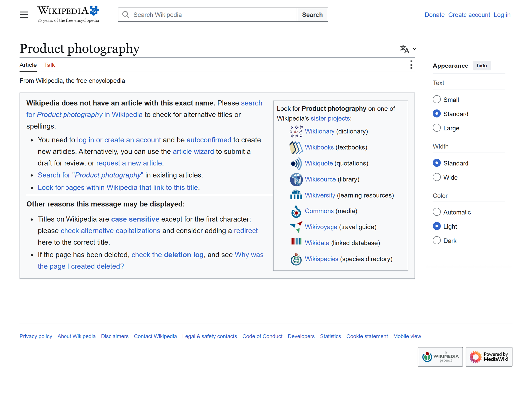Click the Search button
This screenshot has width=532, height=399.
(x=312, y=15)
